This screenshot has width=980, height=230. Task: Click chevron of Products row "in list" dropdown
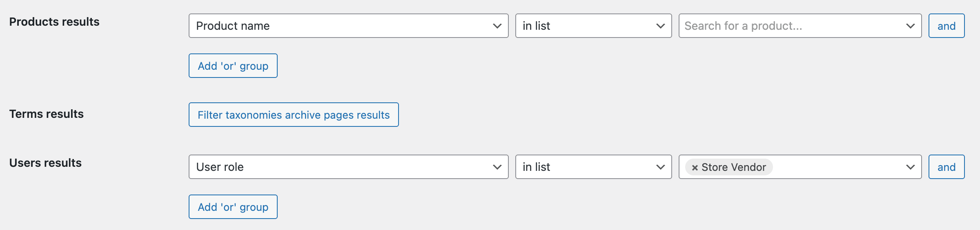[x=660, y=26]
